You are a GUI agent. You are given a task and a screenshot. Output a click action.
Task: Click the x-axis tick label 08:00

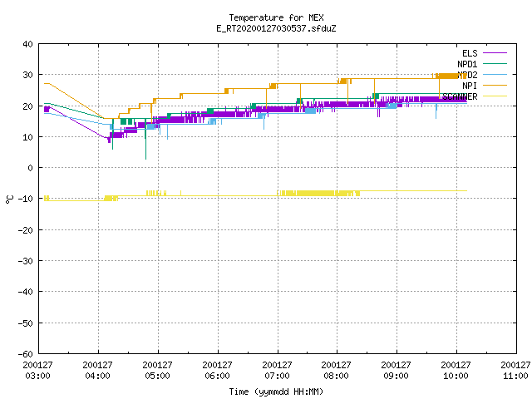tap(336, 376)
